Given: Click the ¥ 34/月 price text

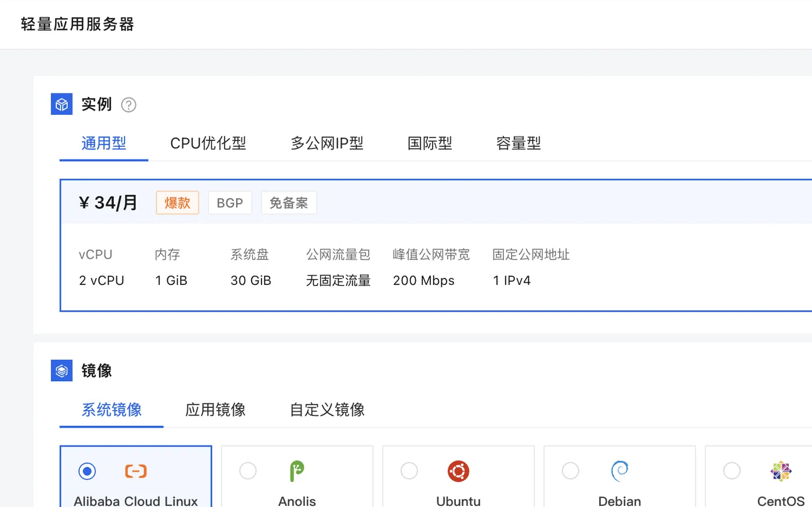Looking at the screenshot, I should [x=108, y=203].
